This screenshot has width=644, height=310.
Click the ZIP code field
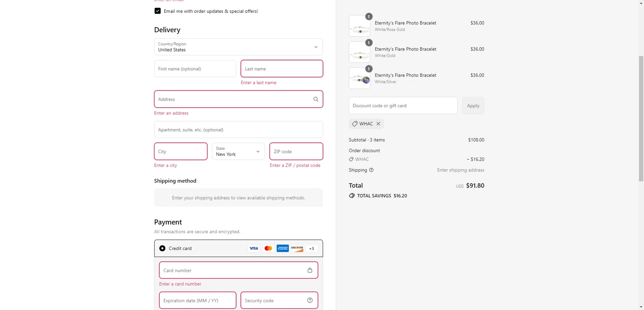coord(296,151)
